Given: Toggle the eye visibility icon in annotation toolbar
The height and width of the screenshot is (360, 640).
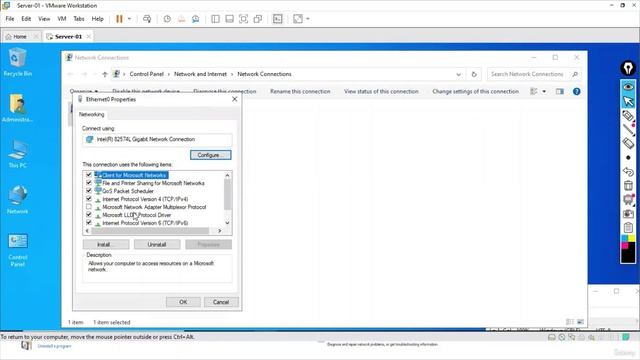Looking at the screenshot, I should coord(628,87).
